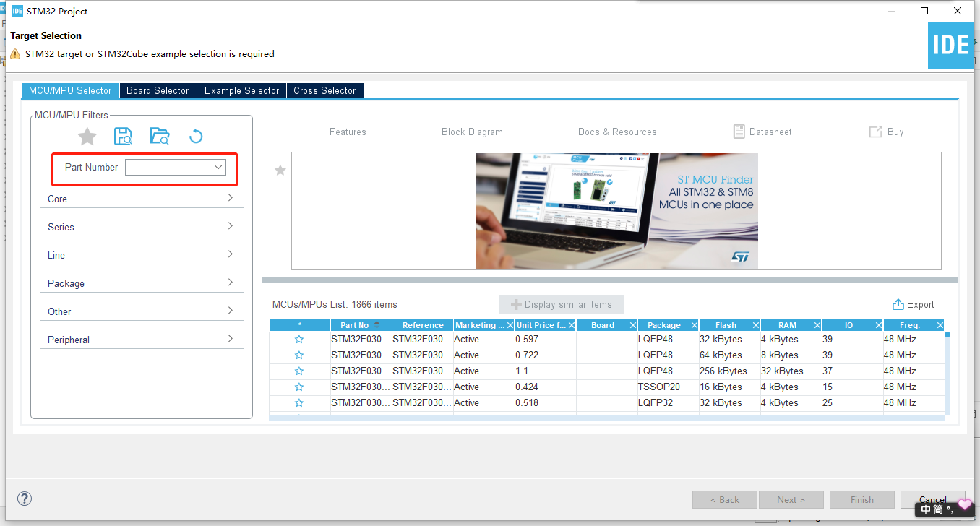Click the save search icon
980x526 pixels.
click(x=123, y=136)
